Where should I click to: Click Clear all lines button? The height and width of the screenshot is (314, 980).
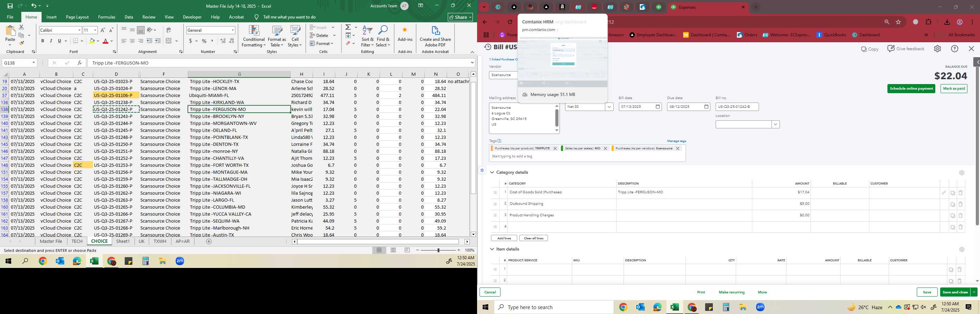pyautogui.click(x=533, y=238)
